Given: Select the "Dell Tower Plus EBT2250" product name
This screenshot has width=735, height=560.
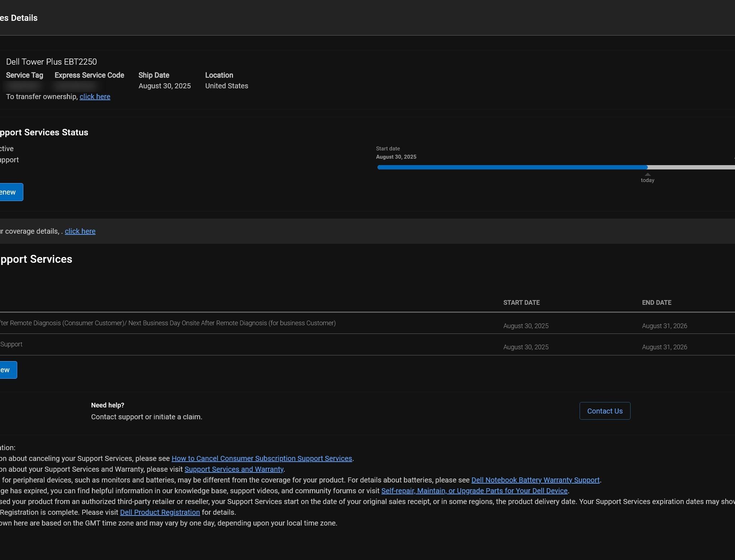Looking at the screenshot, I should tap(51, 62).
